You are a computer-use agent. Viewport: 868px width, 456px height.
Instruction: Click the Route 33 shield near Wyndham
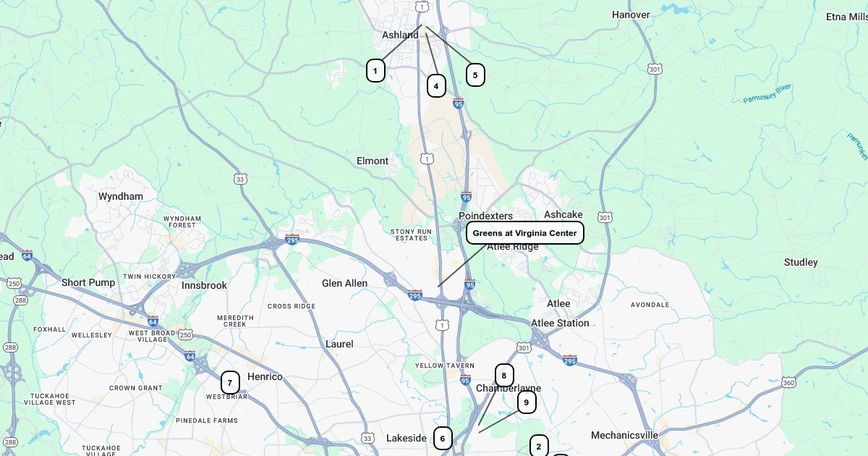240,179
